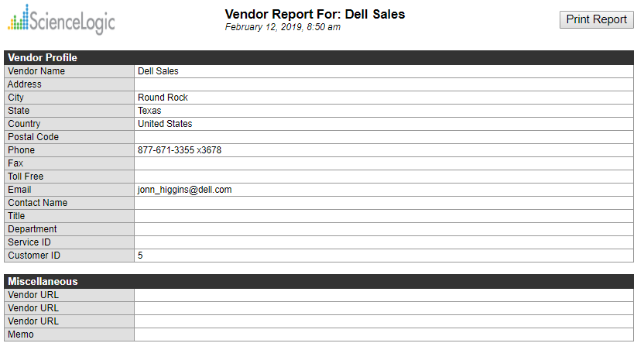This screenshot has height=350, width=644.
Task: Click the Dell Sales vendor name value
Action: pyautogui.click(x=158, y=71)
